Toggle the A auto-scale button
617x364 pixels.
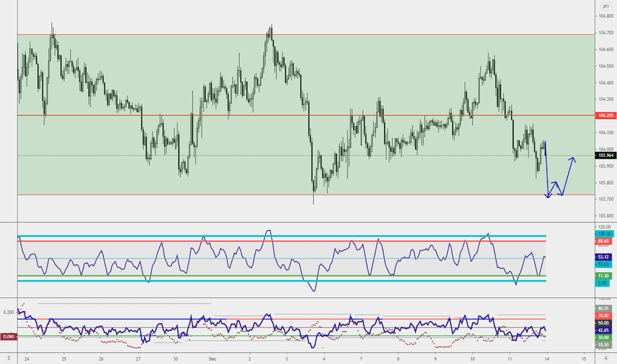tap(606, 359)
